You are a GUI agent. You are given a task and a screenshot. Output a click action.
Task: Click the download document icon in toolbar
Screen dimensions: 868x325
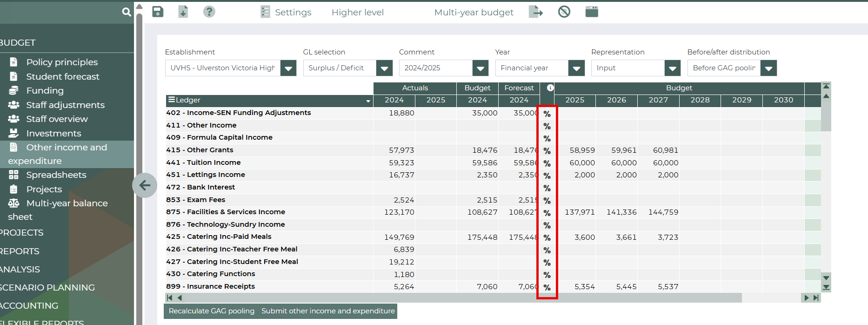click(183, 12)
